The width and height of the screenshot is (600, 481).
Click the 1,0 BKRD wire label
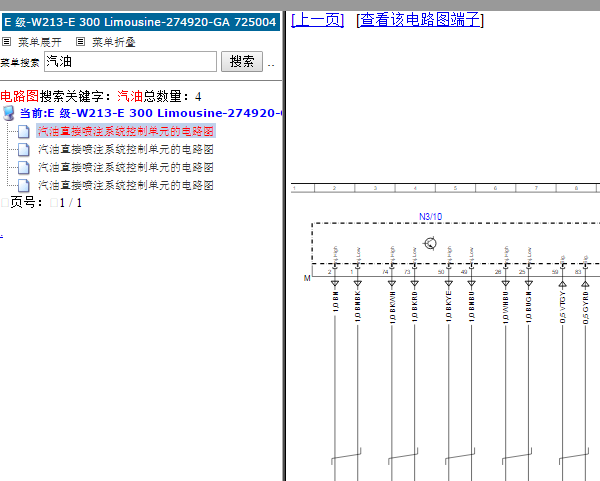click(x=414, y=306)
